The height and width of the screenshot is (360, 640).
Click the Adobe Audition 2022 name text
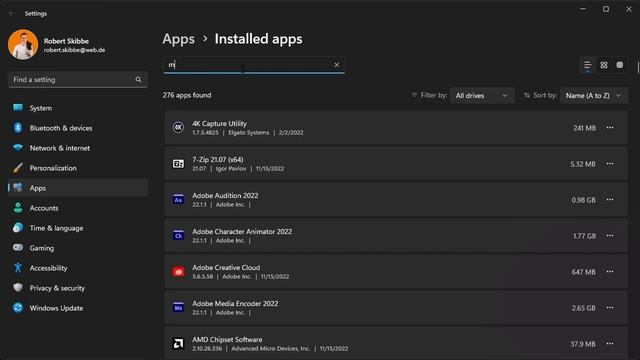pyautogui.click(x=225, y=196)
